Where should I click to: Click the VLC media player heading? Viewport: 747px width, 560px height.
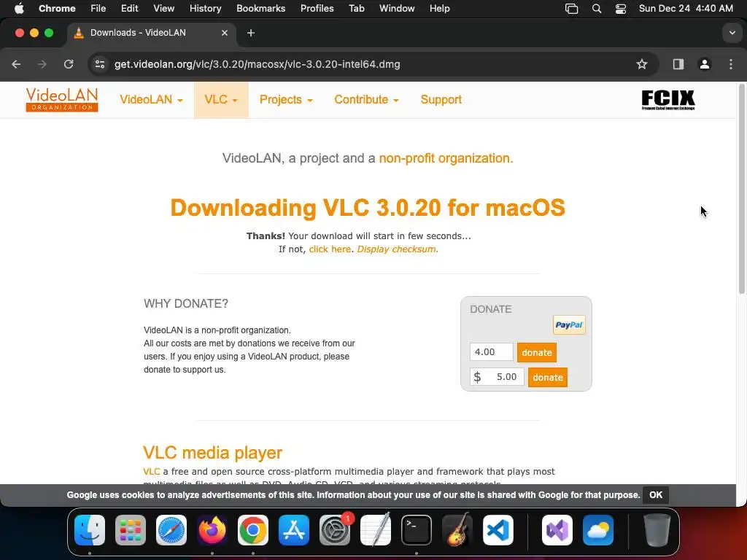(212, 452)
